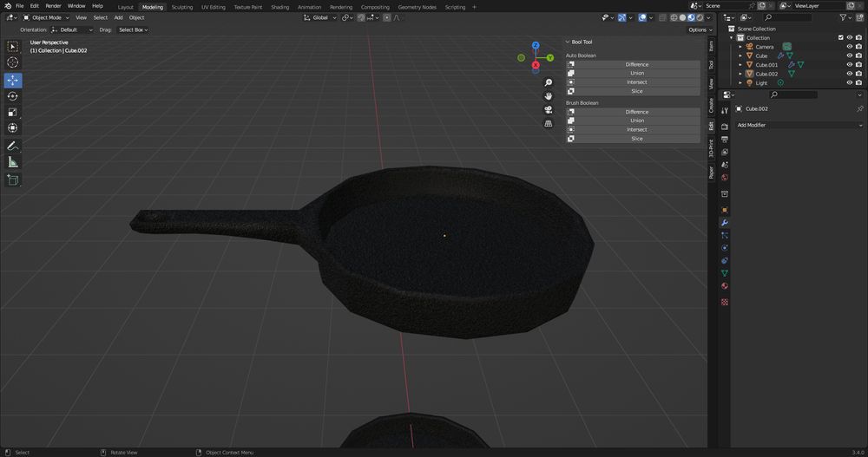Open the 3D-Print sidebar tab
868x457 pixels.
712,147
